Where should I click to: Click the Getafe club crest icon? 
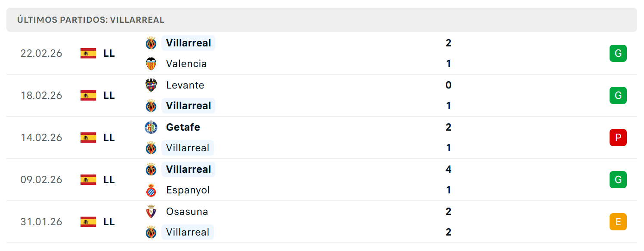click(x=151, y=127)
